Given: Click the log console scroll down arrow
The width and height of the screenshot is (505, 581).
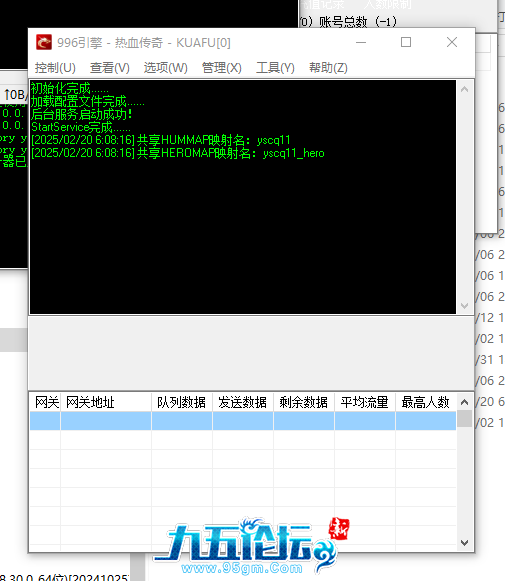Looking at the screenshot, I should tap(464, 306).
